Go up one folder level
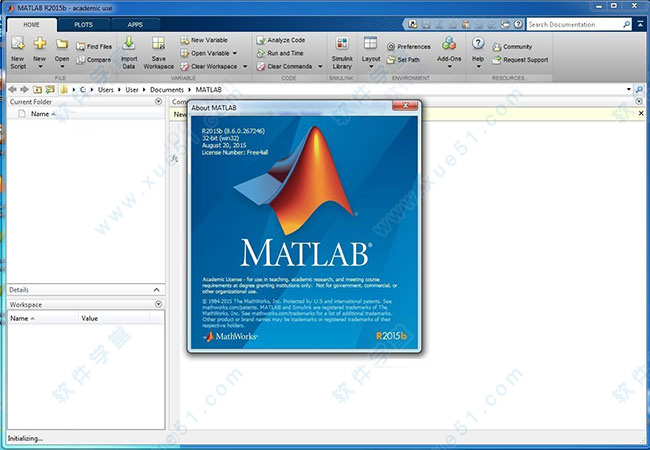 click(x=37, y=90)
